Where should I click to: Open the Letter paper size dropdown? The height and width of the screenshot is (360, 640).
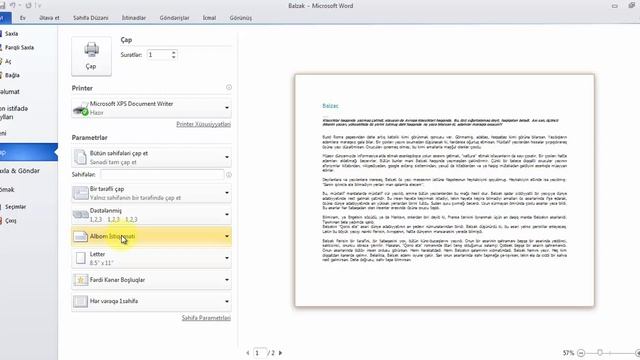point(151,258)
